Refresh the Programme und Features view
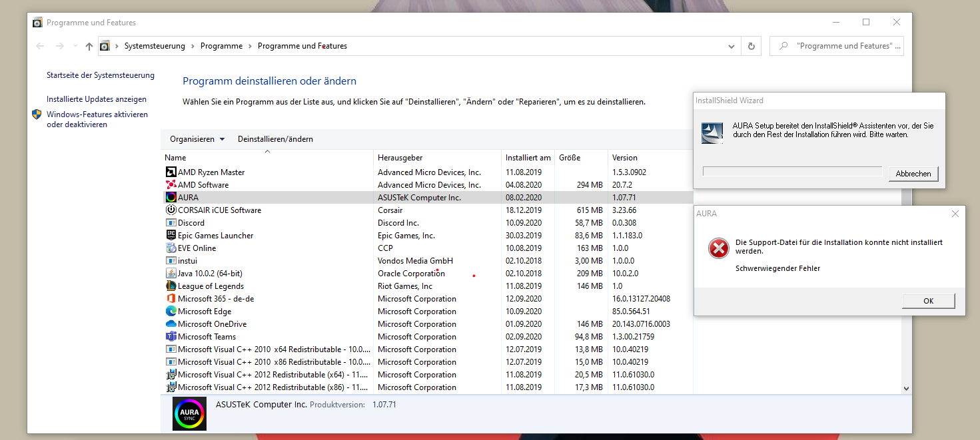 click(751, 46)
